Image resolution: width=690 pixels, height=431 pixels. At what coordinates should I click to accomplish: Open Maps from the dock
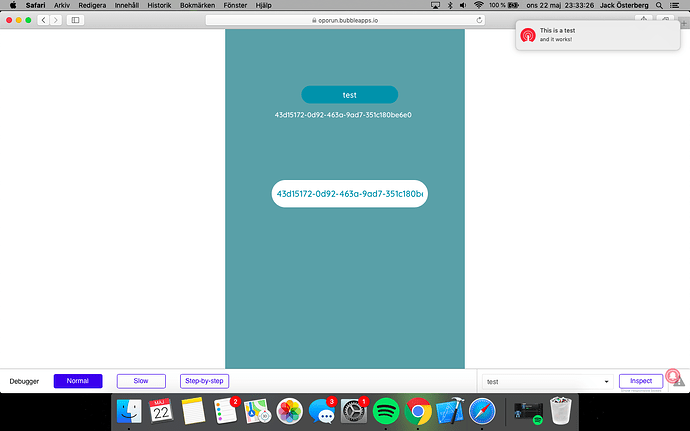[257, 411]
